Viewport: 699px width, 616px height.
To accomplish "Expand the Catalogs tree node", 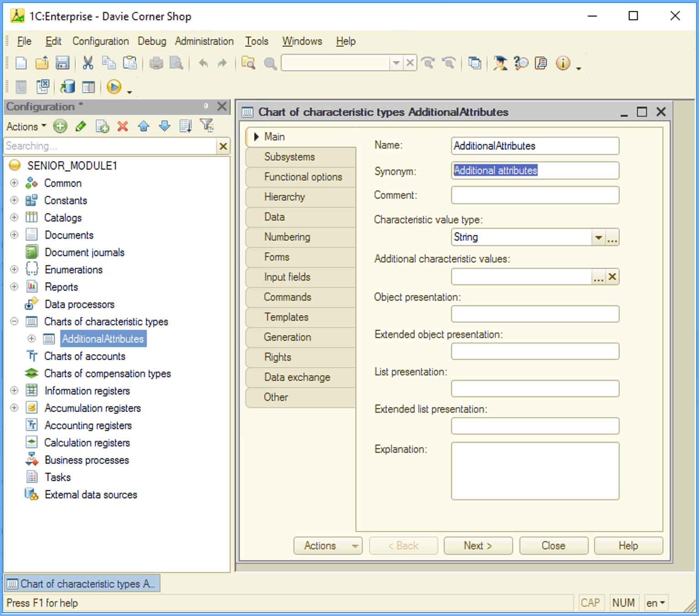I will 15,218.
